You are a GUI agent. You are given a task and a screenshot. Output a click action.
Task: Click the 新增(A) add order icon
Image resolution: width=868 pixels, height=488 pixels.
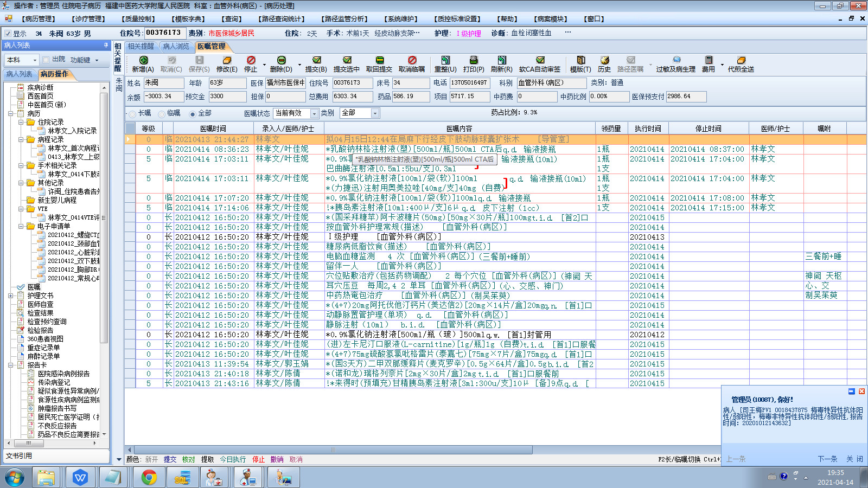[x=143, y=60]
